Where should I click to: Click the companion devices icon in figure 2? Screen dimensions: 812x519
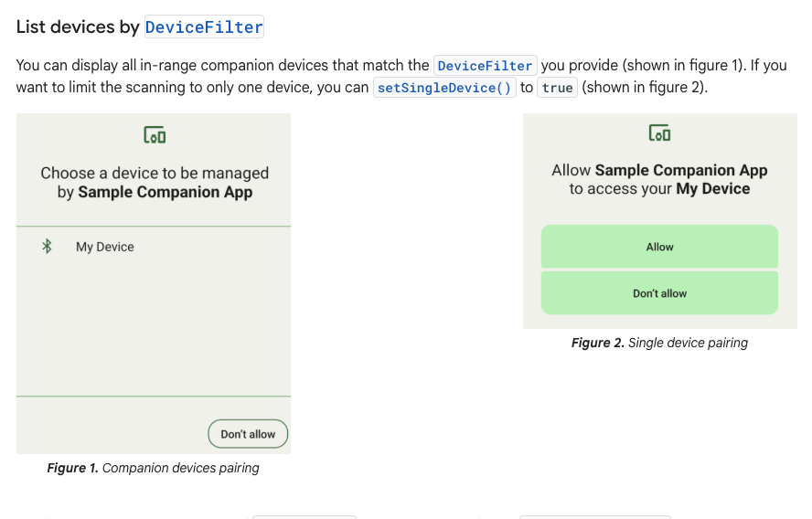pyautogui.click(x=659, y=133)
